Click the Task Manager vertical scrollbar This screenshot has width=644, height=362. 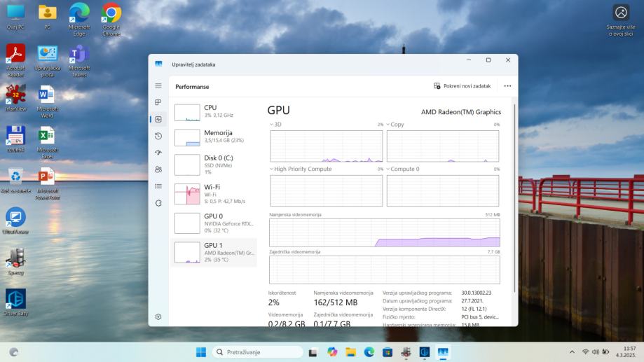514,198
